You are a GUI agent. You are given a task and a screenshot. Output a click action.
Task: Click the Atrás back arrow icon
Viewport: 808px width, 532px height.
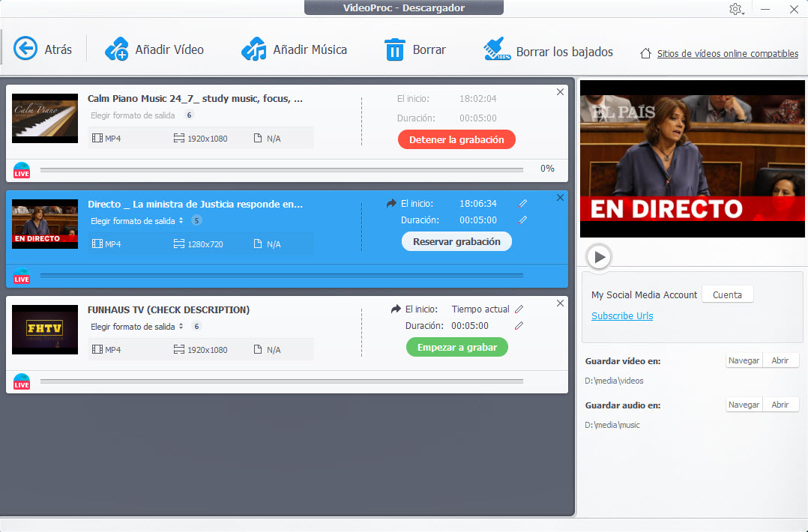click(25, 49)
